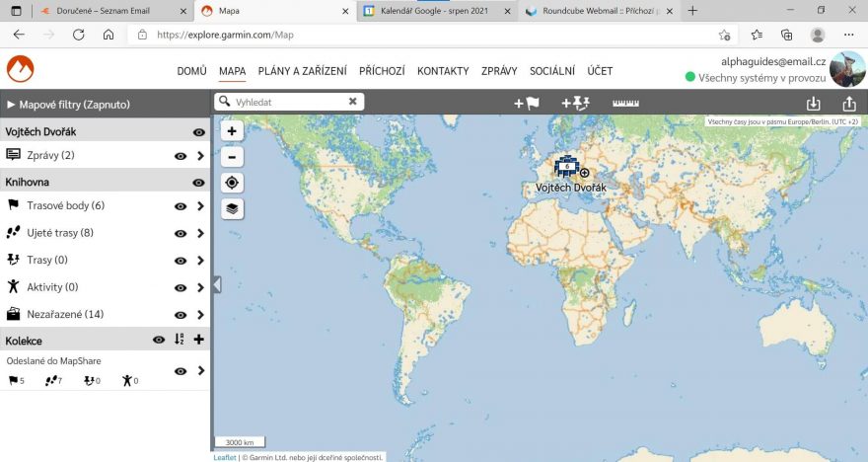Collapse the Mapové filtry panel

pos(12,104)
